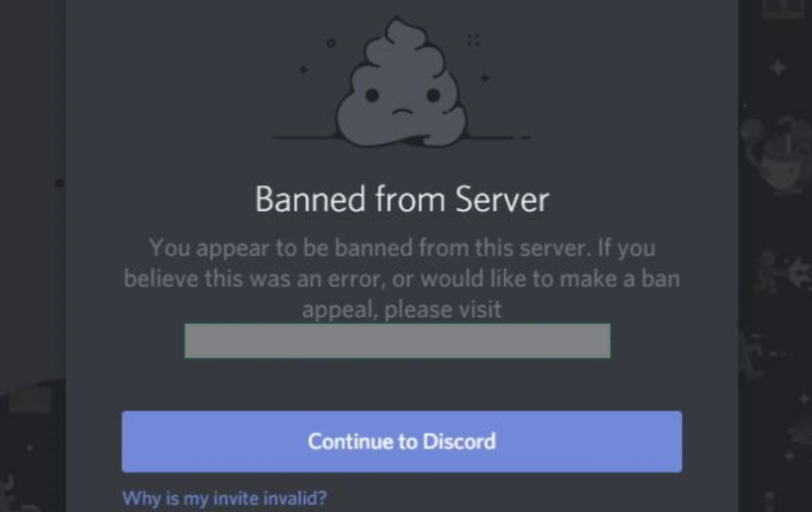Click the sparkle star right of the poop
The width and height of the screenshot is (812, 512).
pos(484,78)
